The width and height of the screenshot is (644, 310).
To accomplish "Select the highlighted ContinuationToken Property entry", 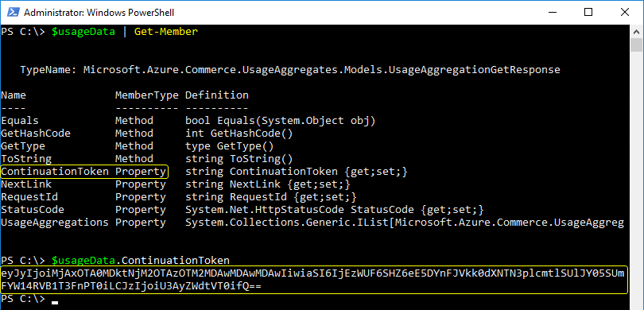I will pos(84,172).
